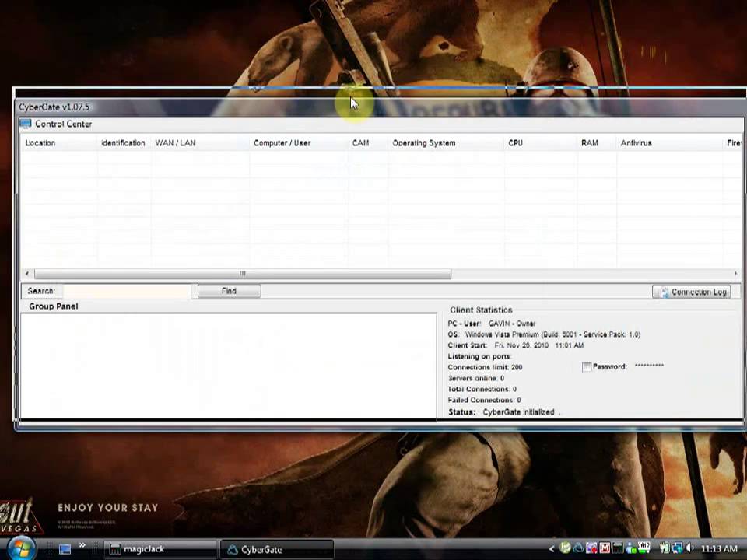This screenshot has width=747, height=560.
Task: Click the scrollbar right arrow
Action: 735,274
